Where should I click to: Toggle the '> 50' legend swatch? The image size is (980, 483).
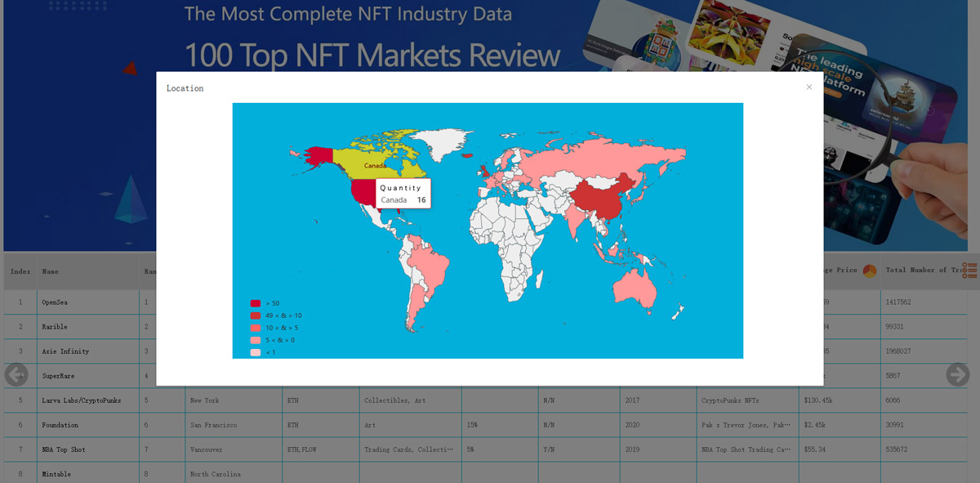256,303
